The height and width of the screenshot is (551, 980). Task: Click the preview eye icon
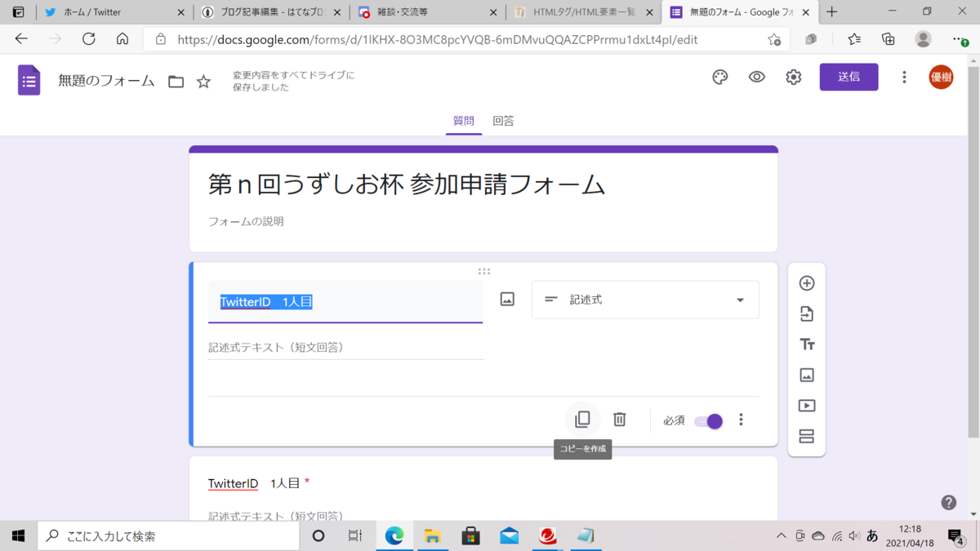tap(755, 77)
